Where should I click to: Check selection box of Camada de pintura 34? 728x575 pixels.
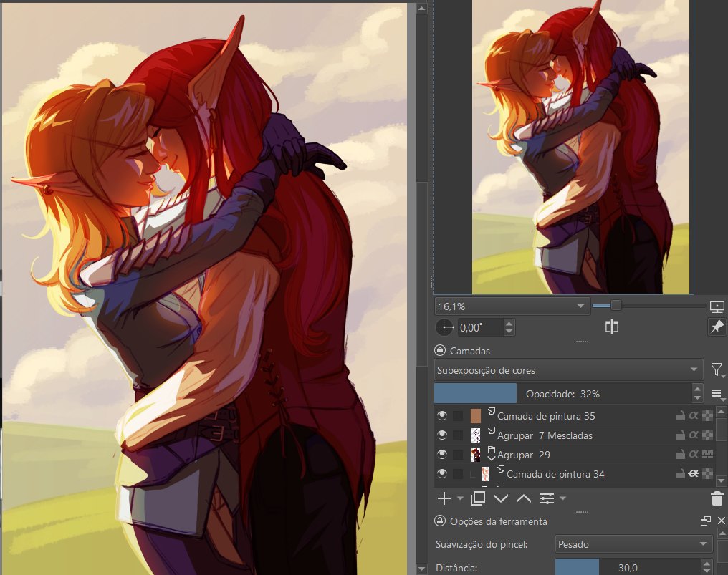point(458,474)
